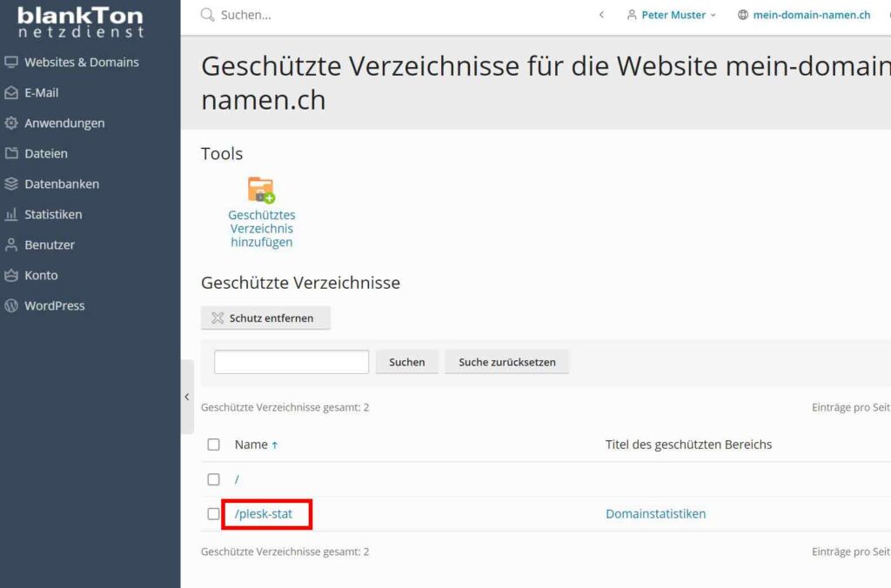891x588 pixels.
Task: Click the Suche zurücksetzen button
Action: tap(506, 362)
